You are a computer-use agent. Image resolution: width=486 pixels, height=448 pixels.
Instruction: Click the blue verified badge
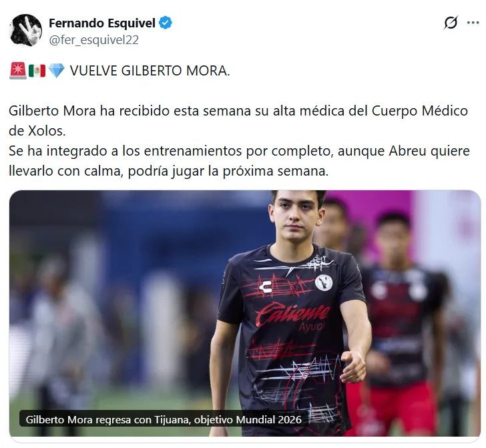pyautogui.click(x=166, y=23)
